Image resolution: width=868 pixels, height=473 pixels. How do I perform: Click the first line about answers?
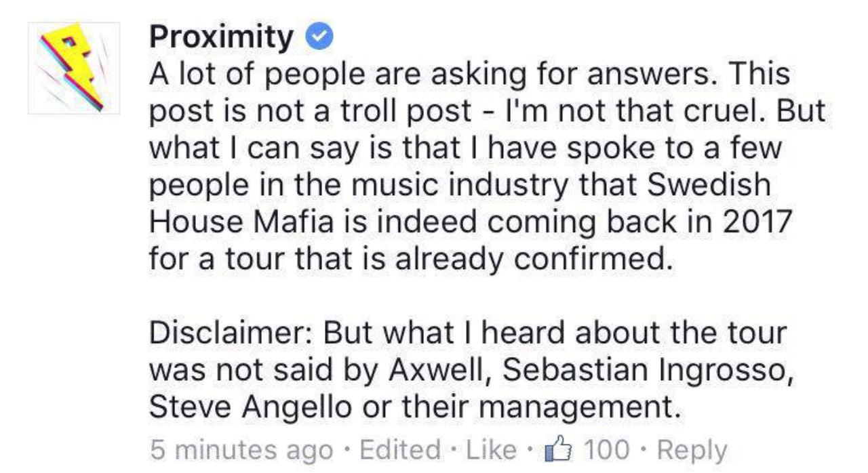pos(469,75)
